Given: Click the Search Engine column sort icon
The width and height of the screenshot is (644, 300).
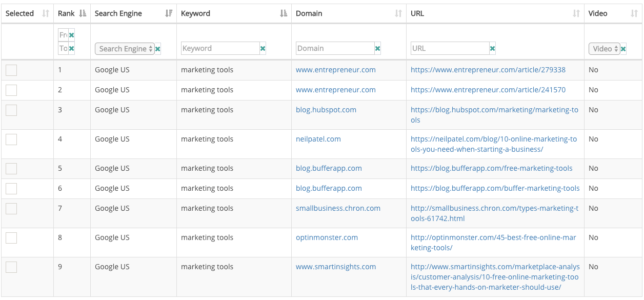Looking at the screenshot, I should pos(169,14).
